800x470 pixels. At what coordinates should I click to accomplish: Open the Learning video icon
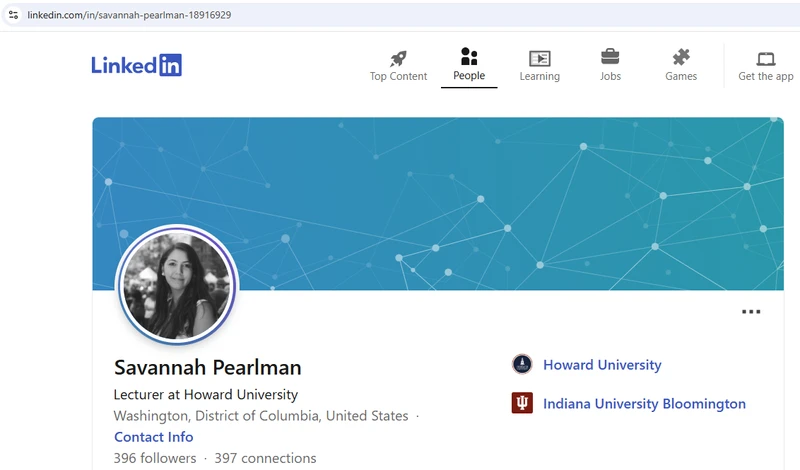click(539, 59)
